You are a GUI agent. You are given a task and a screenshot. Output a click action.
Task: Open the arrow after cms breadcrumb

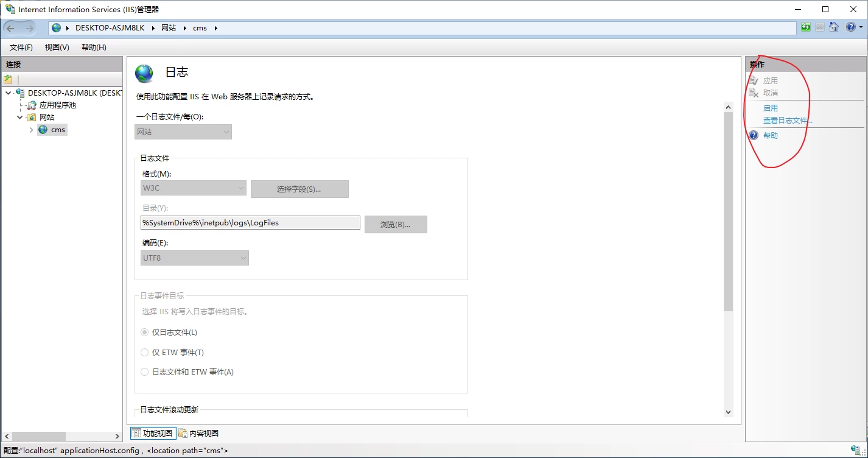[215, 28]
